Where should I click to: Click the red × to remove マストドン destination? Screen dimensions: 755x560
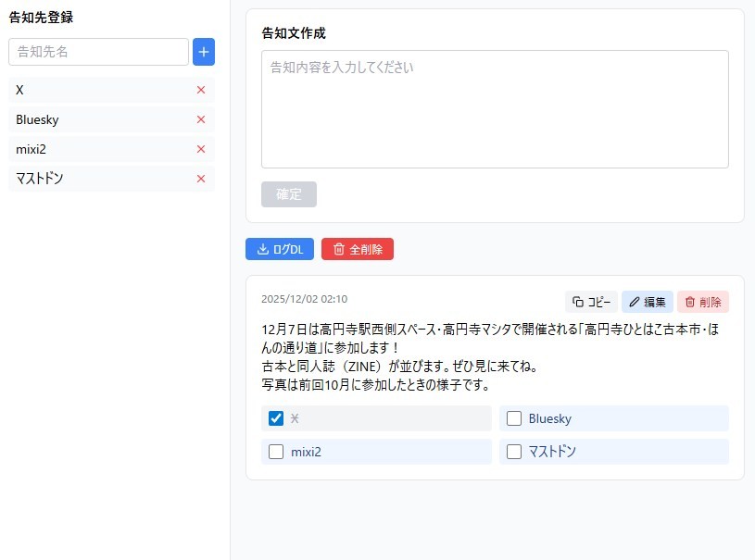click(201, 179)
